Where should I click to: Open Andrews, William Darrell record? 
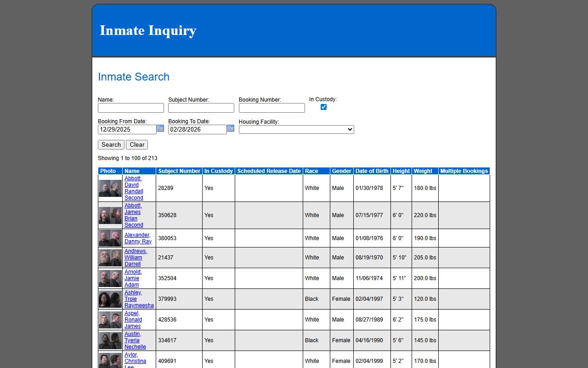point(136,258)
